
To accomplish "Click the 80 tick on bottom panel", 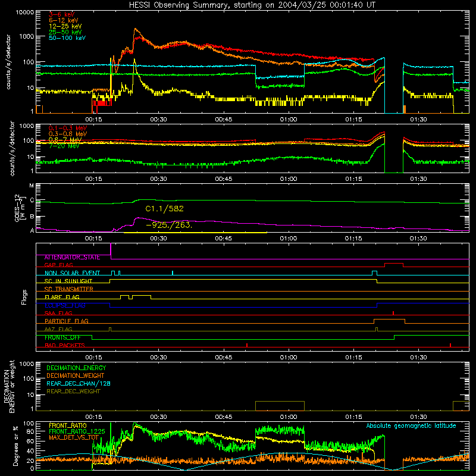I will pos(31,431).
